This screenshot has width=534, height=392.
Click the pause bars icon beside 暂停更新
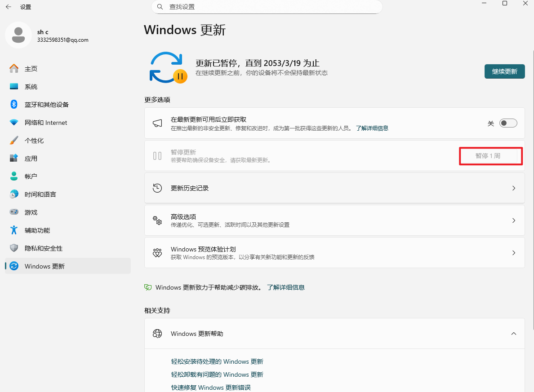pos(157,156)
